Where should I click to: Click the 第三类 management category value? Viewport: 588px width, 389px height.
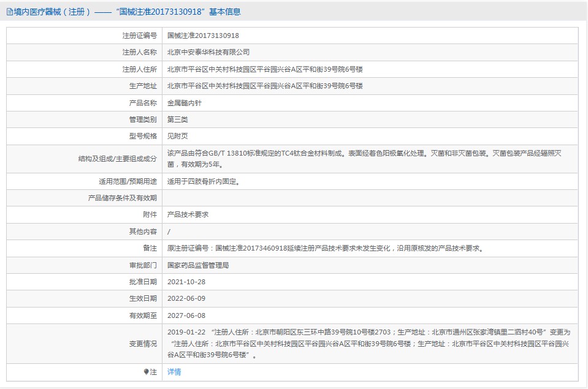178,119
